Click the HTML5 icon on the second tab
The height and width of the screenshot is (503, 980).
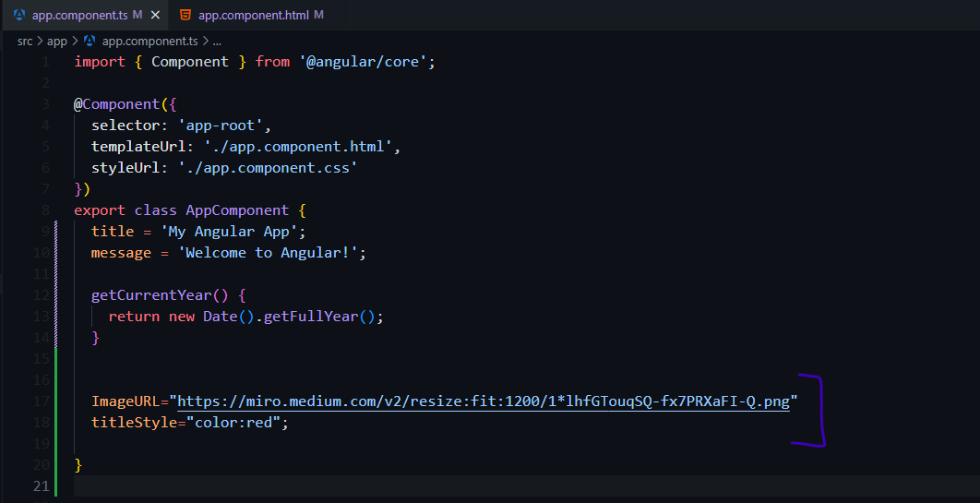pos(185,15)
